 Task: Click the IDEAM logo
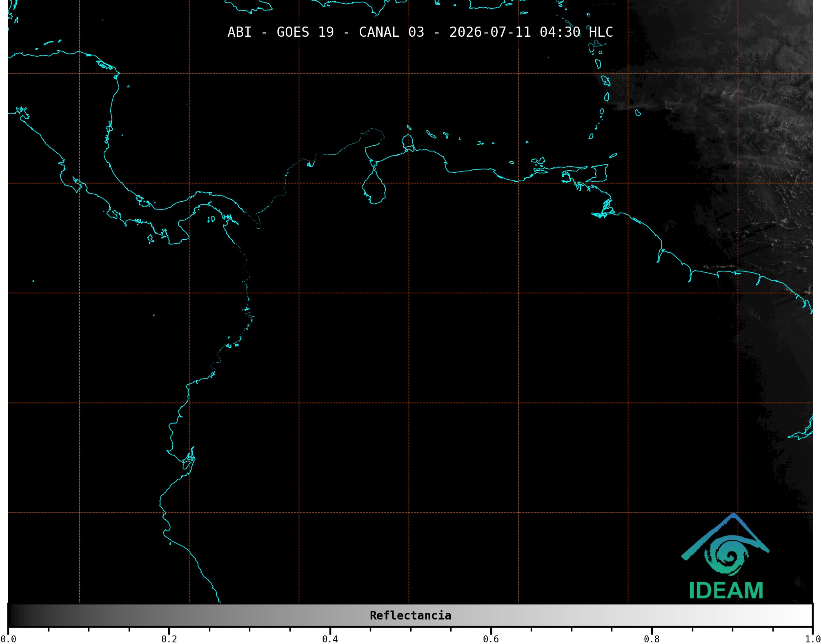[725, 556]
